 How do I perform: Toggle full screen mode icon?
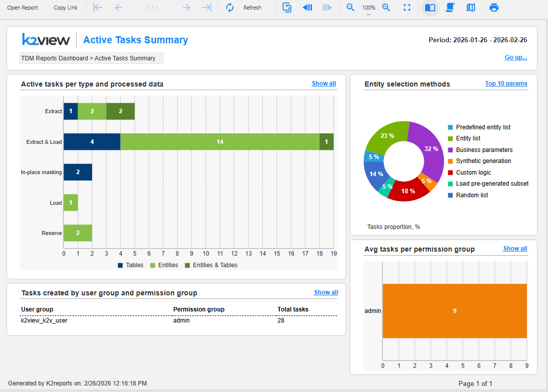(407, 8)
